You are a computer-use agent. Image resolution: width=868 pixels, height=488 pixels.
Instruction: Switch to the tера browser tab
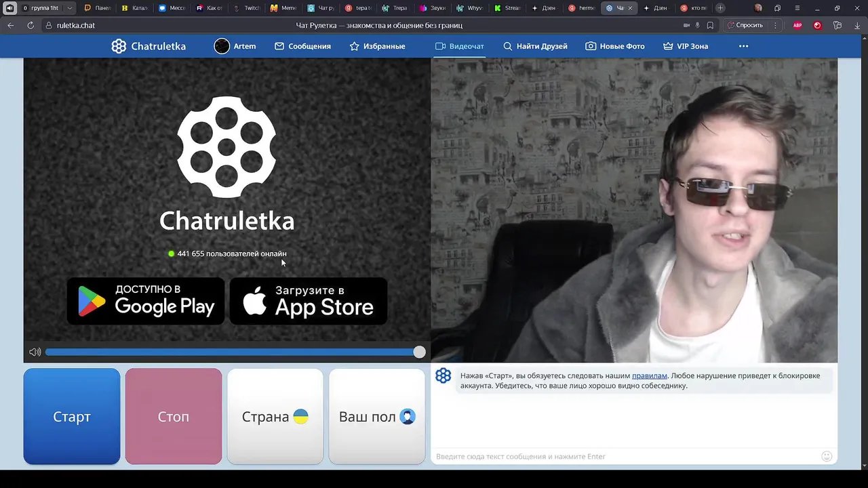coord(357,8)
